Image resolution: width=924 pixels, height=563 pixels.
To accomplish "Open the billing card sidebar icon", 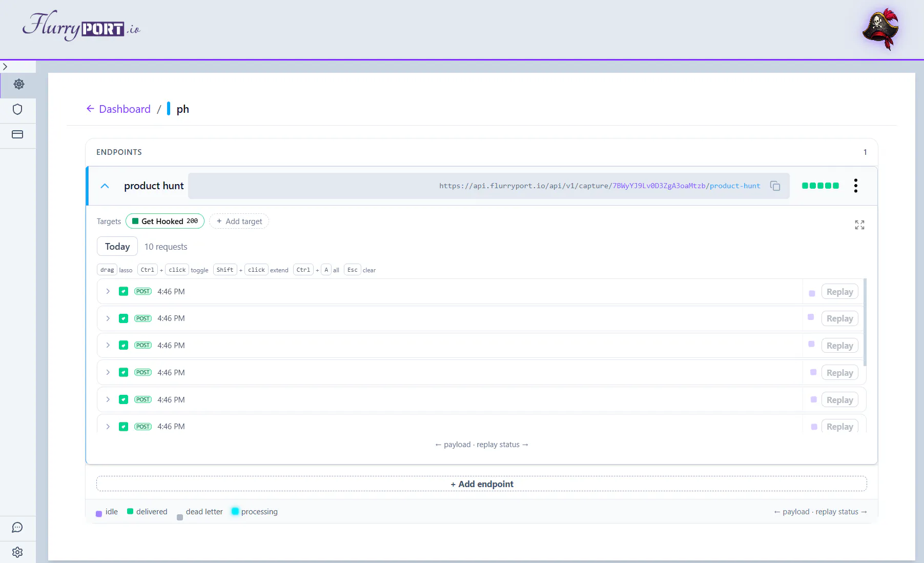I will click(x=17, y=134).
